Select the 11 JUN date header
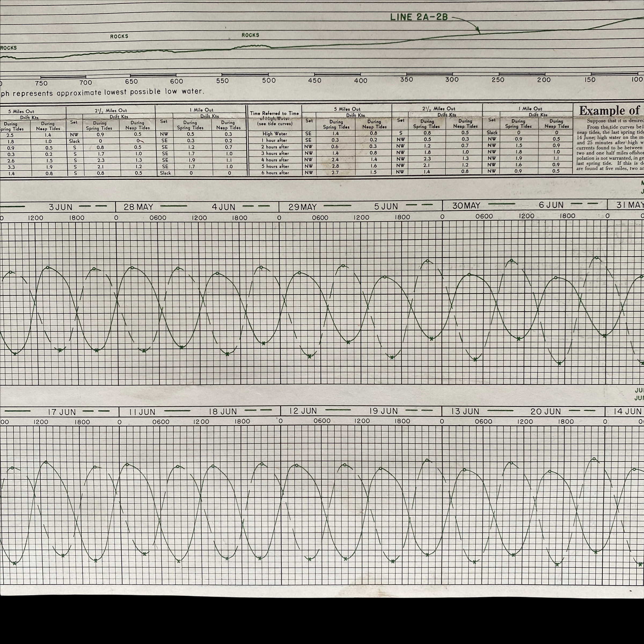This screenshot has width=644, height=644. pos(142,412)
